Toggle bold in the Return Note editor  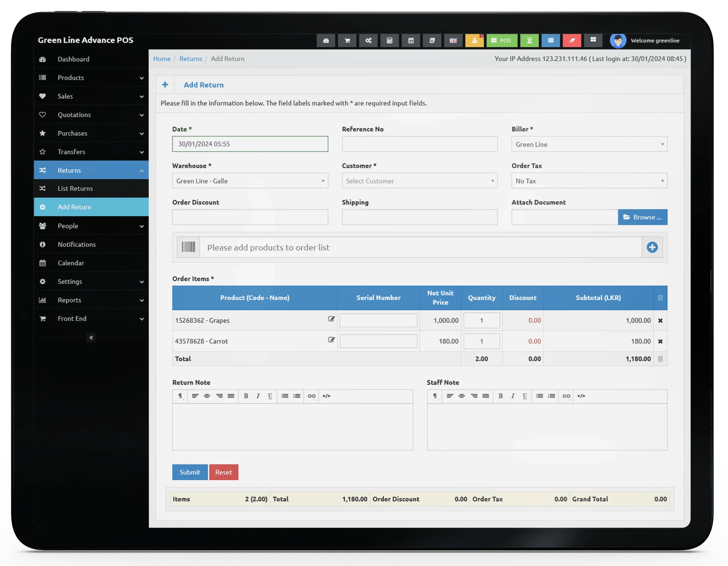(x=246, y=396)
